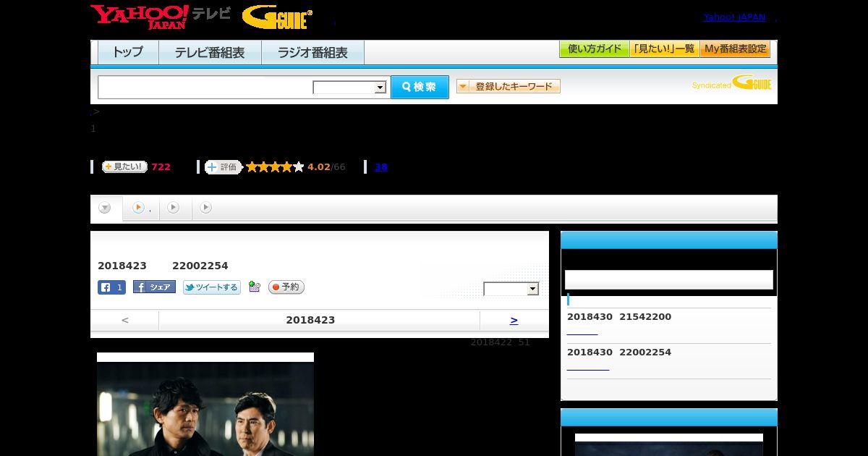868x456 pixels.
Task: Reserve recording with the 予約 button
Action: (x=286, y=287)
